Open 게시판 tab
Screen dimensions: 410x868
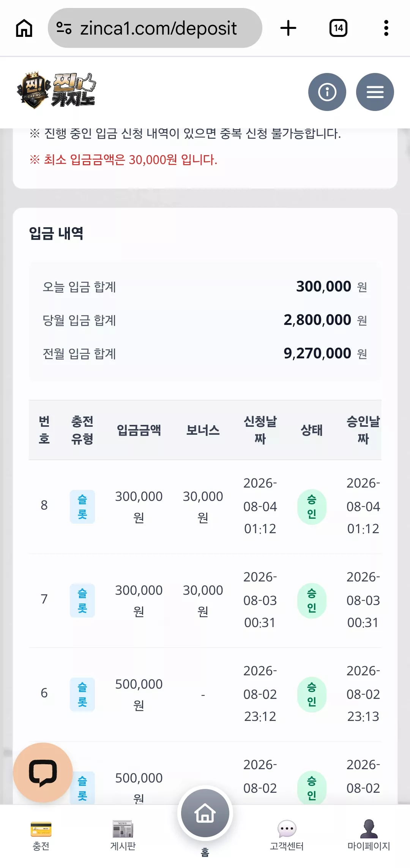click(x=123, y=836)
